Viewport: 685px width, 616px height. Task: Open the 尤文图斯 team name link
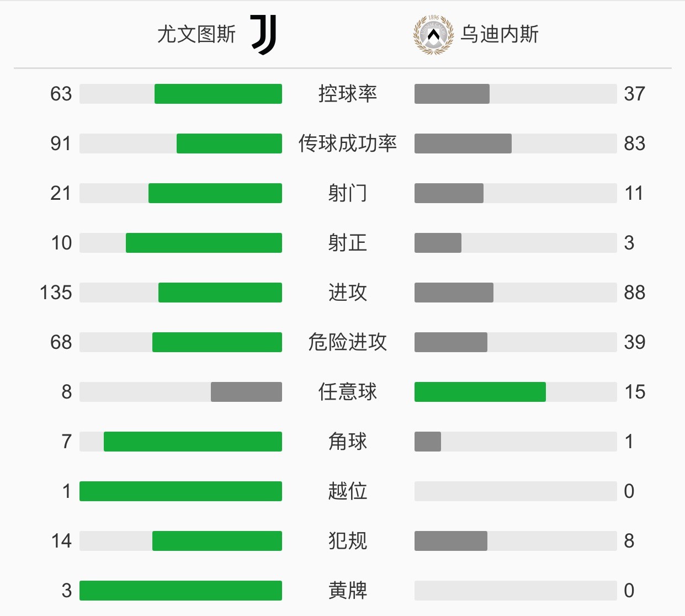(x=197, y=34)
